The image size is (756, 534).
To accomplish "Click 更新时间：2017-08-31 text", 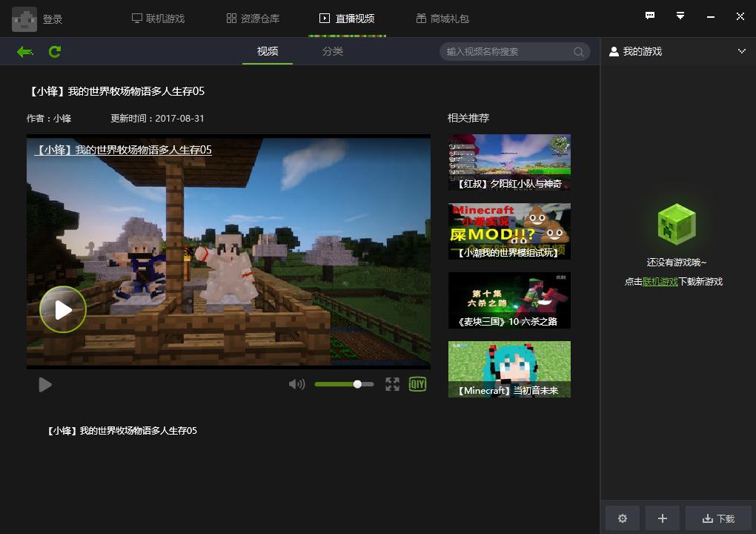I will click(157, 119).
